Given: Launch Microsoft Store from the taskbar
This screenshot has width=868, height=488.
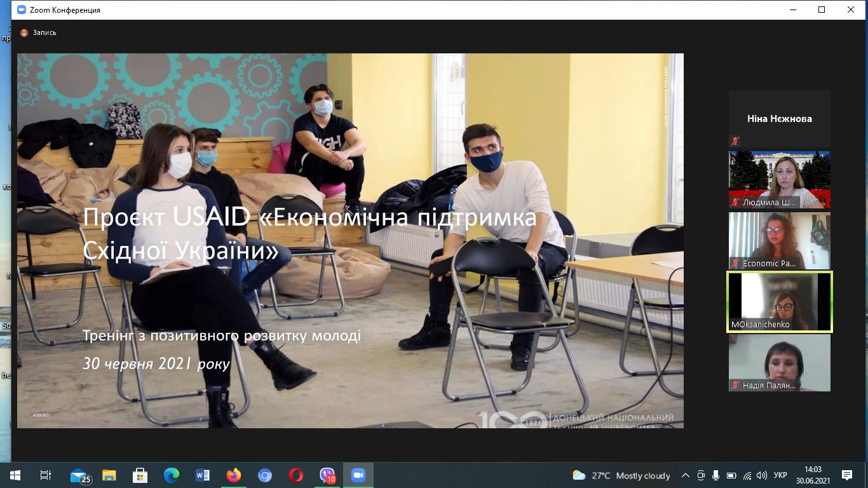Looking at the screenshot, I should click(x=140, y=475).
